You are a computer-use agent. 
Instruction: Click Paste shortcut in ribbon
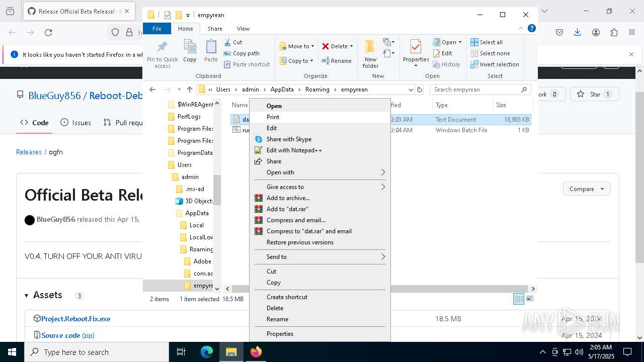click(x=247, y=64)
